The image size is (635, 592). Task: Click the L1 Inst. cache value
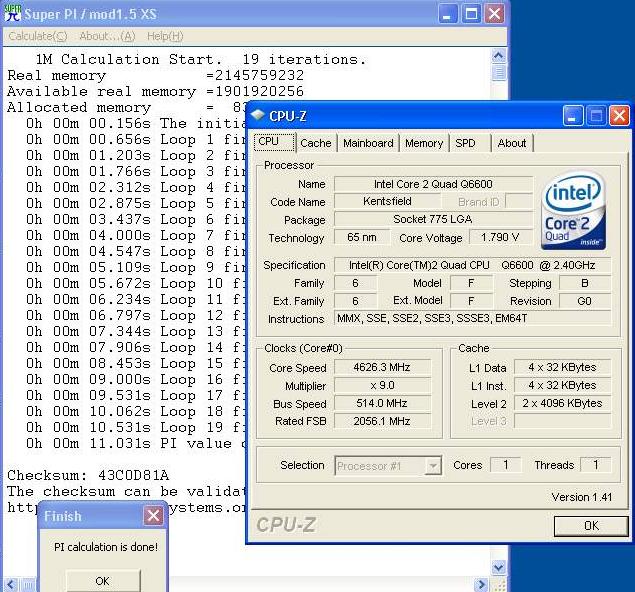pyautogui.click(x=562, y=385)
